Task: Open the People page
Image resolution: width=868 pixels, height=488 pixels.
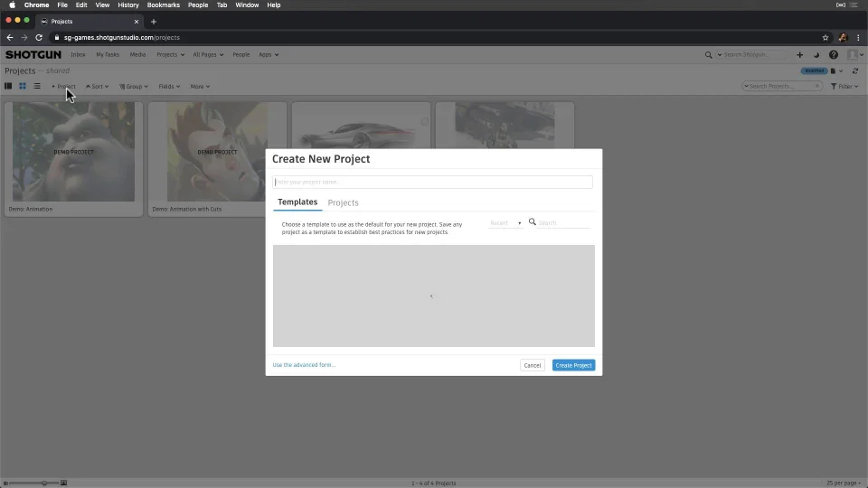Action: [241, 55]
